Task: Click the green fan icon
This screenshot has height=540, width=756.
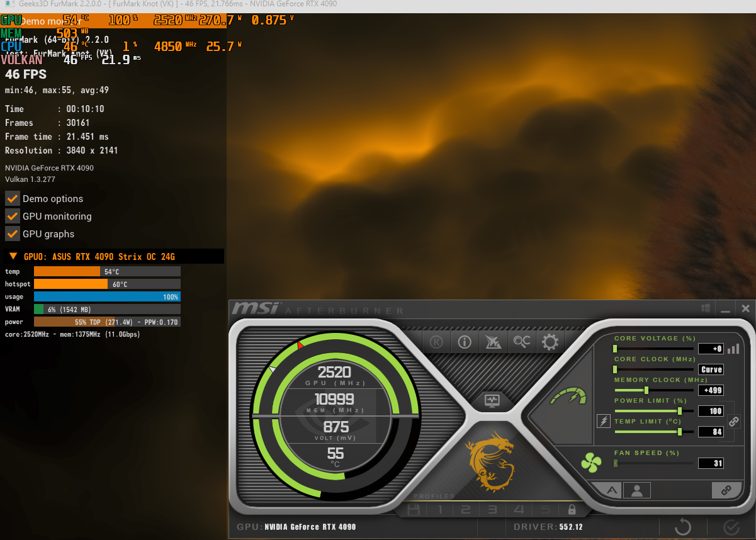Action: [x=591, y=463]
